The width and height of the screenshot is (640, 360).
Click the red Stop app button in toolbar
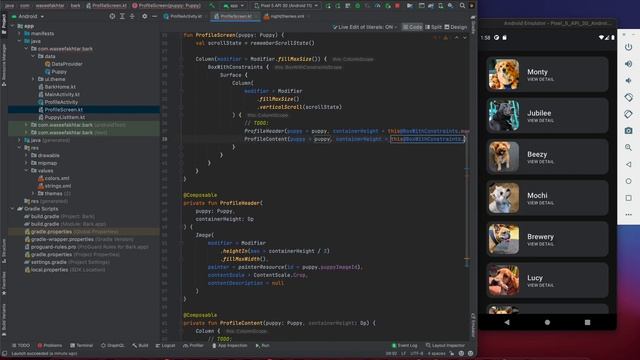click(397, 6)
